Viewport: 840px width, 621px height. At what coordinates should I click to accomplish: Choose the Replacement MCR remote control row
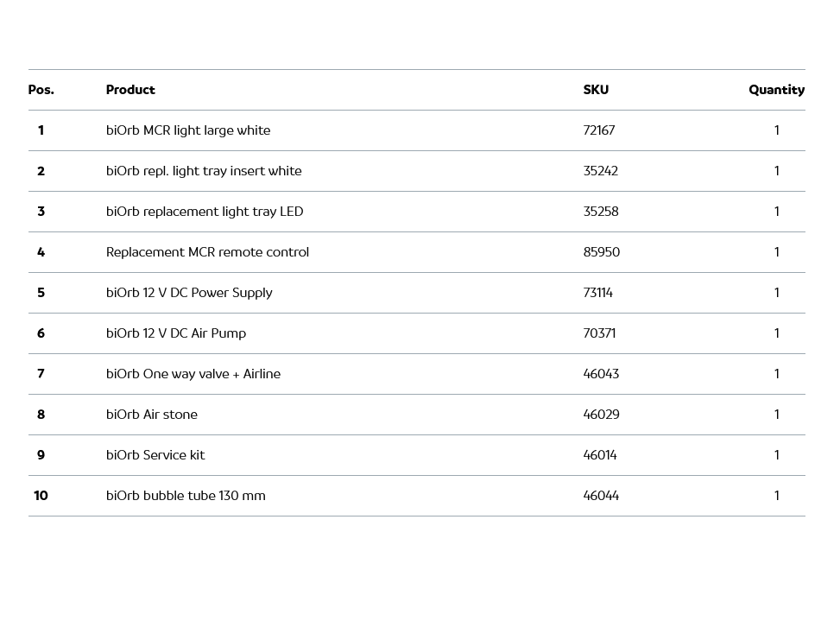pos(207,252)
